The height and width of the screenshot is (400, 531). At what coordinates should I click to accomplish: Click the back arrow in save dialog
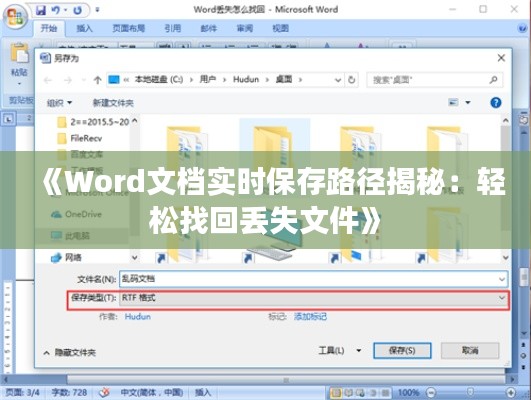48,80
